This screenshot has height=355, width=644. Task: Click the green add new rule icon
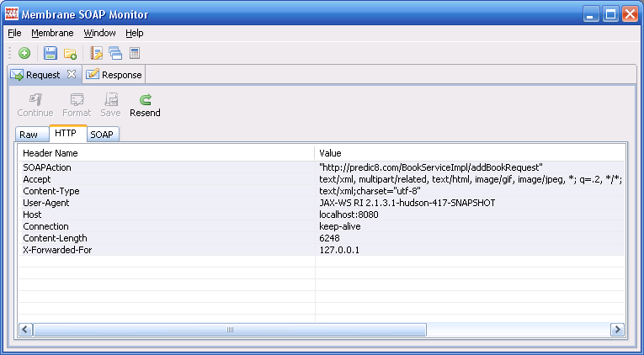(x=24, y=53)
